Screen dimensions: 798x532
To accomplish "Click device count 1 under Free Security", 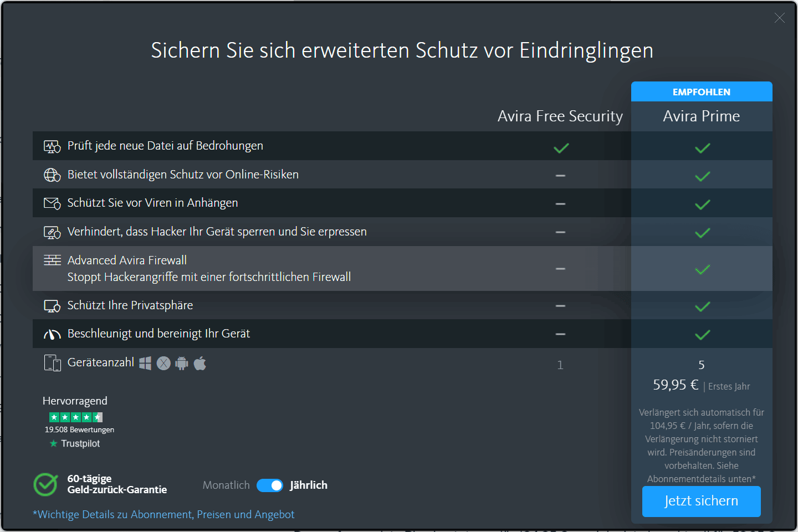I will point(560,365).
